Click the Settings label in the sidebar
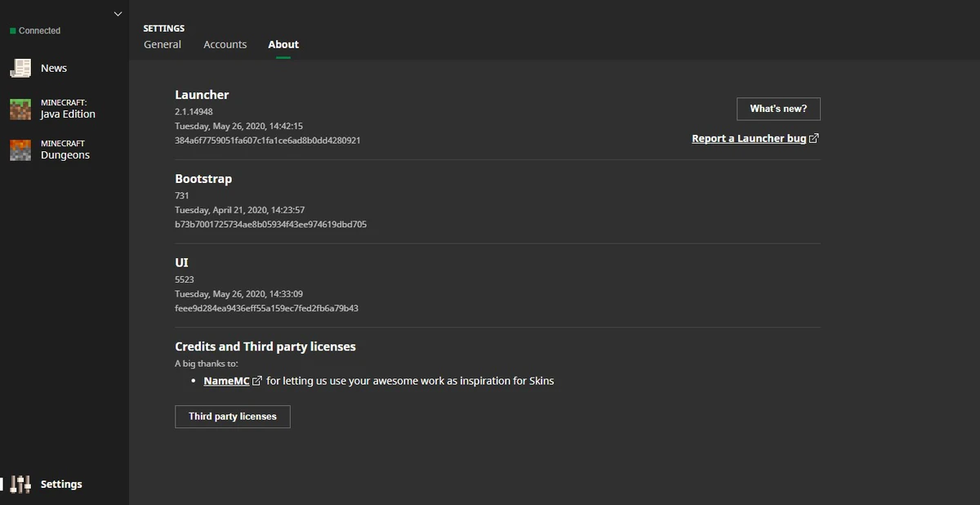The image size is (980, 505). coord(61,484)
